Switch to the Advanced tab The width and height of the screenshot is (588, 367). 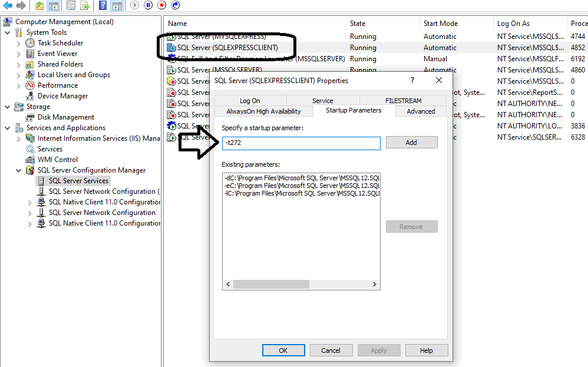pos(421,111)
